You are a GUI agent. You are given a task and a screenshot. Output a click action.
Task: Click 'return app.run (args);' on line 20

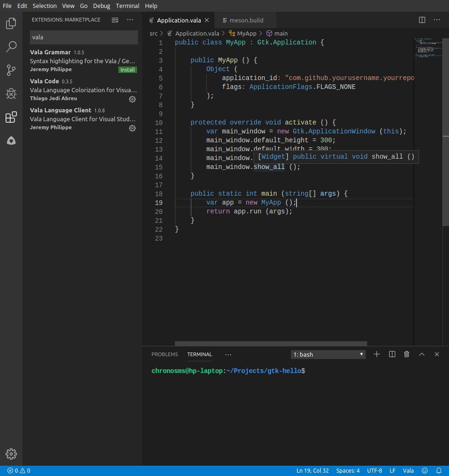pyautogui.click(x=249, y=211)
